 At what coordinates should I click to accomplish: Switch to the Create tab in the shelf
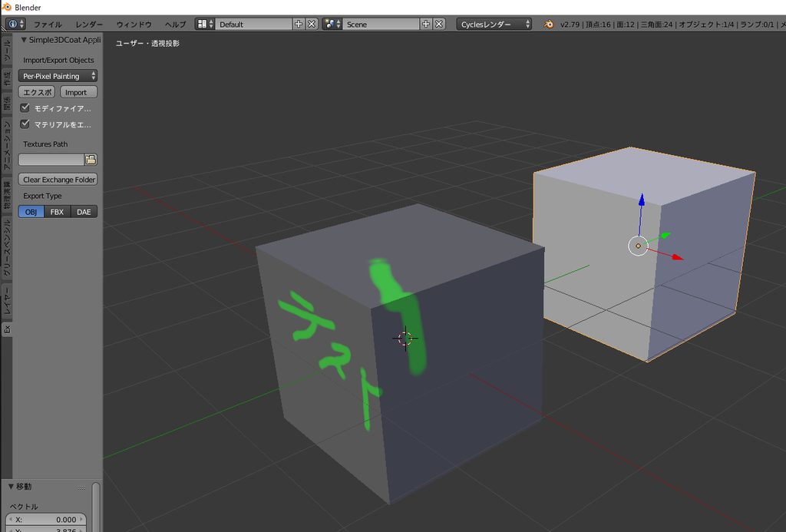coord(6,78)
